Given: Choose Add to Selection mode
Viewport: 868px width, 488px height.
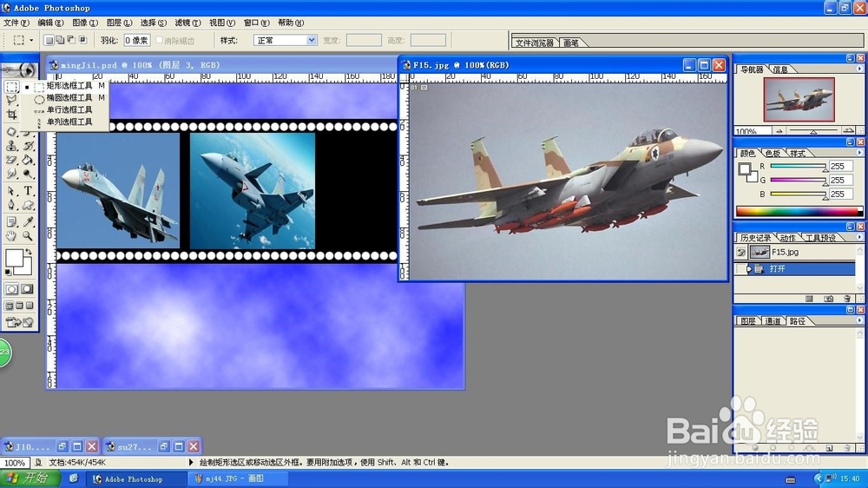Looking at the screenshot, I should pyautogui.click(x=60, y=40).
